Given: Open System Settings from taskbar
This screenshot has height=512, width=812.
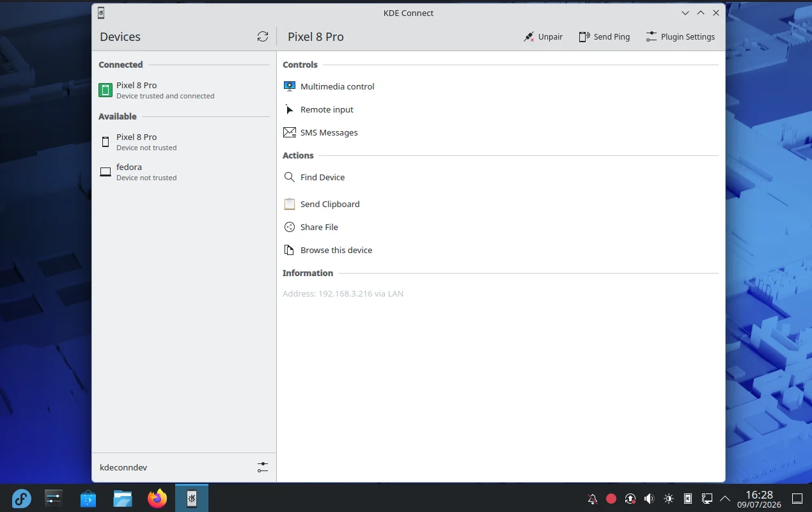Looking at the screenshot, I should tap(53, 499).
